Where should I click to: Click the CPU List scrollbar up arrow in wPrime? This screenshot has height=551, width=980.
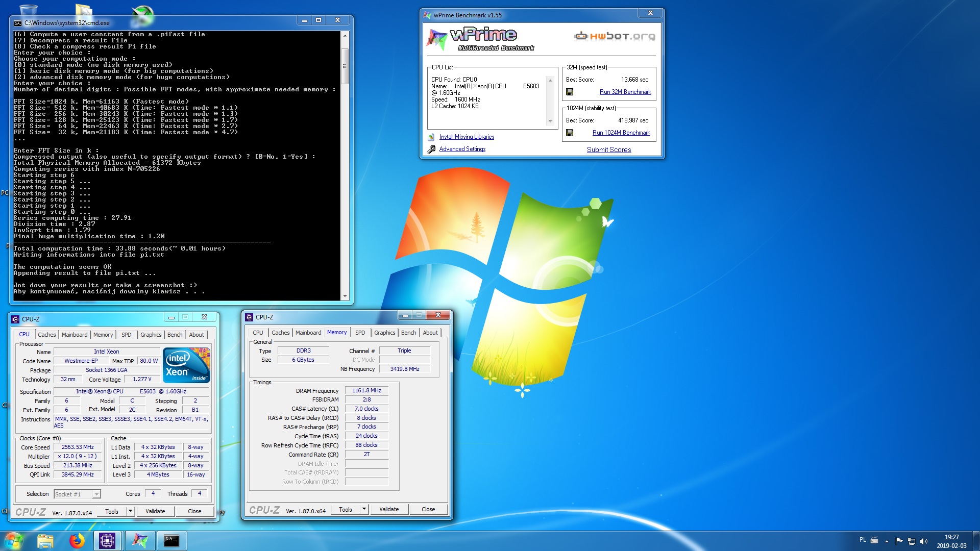pyautogui.click(x=550, y=80)
